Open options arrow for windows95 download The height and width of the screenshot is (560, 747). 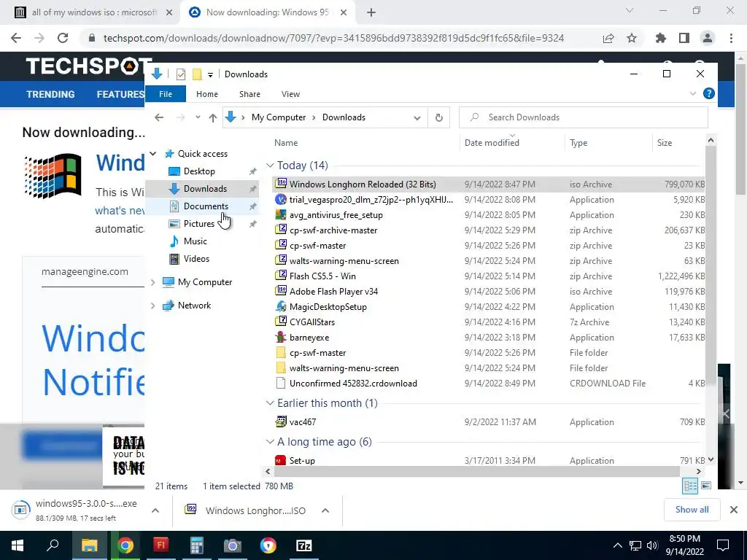pos(155,510)
